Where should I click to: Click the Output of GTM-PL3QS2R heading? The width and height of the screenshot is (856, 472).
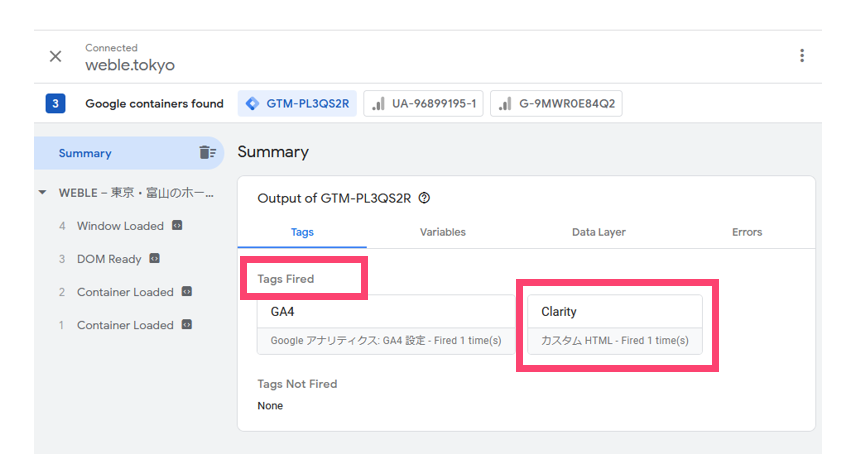[334, 198]
